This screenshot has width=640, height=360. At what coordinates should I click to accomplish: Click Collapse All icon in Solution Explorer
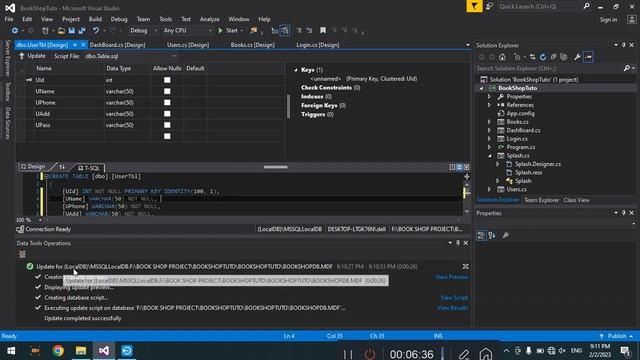coord(553,57)
